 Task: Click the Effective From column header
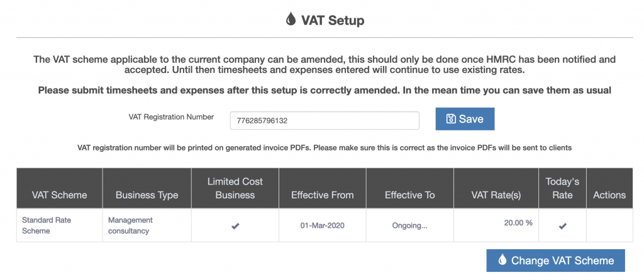coord(323,195)
